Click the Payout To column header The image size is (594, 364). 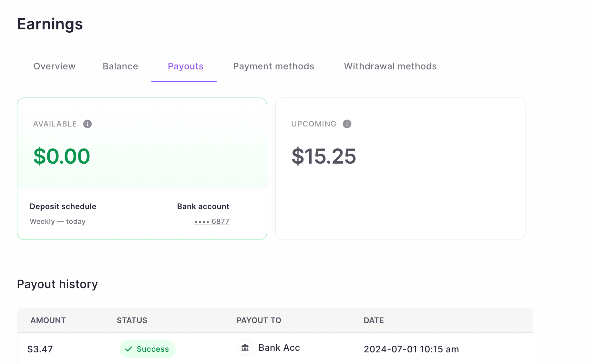[x=259, y=320]
